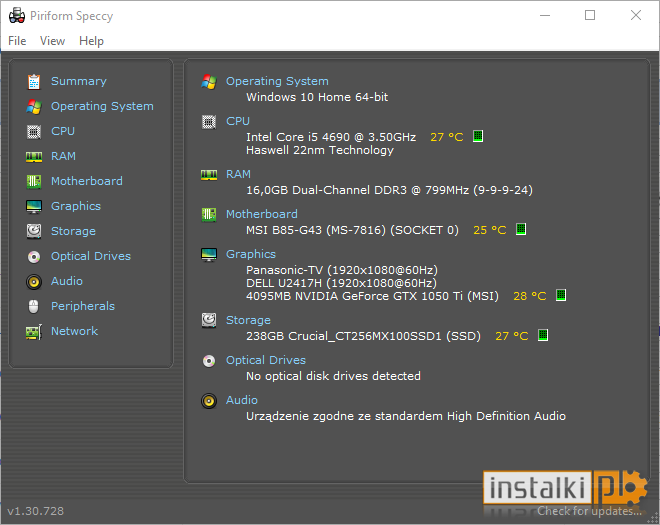The width and height of the screenshot is (660, 525).
Task: Click 'MSI B85-G43 (MS-7816)' motherboard text
Action: point(316,230)
